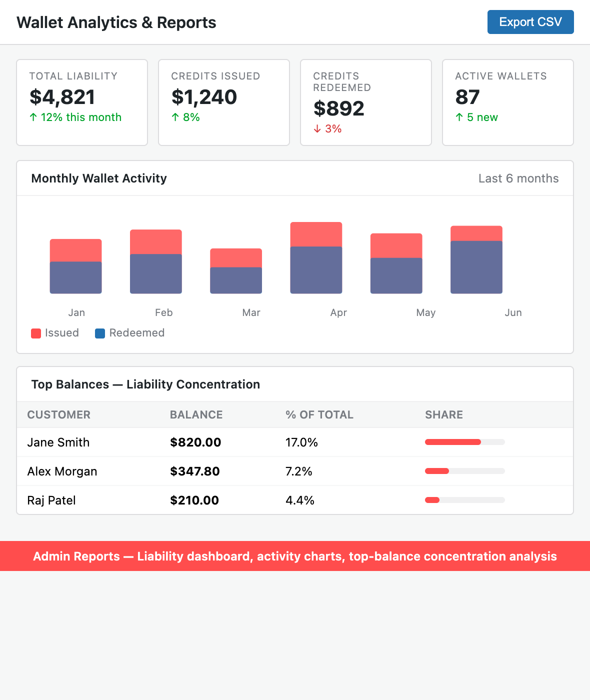The image size is (590, 700).
Task: Click the 'Top Balances — Liability Concentration' heading
Action: click(x=145, y=384)
